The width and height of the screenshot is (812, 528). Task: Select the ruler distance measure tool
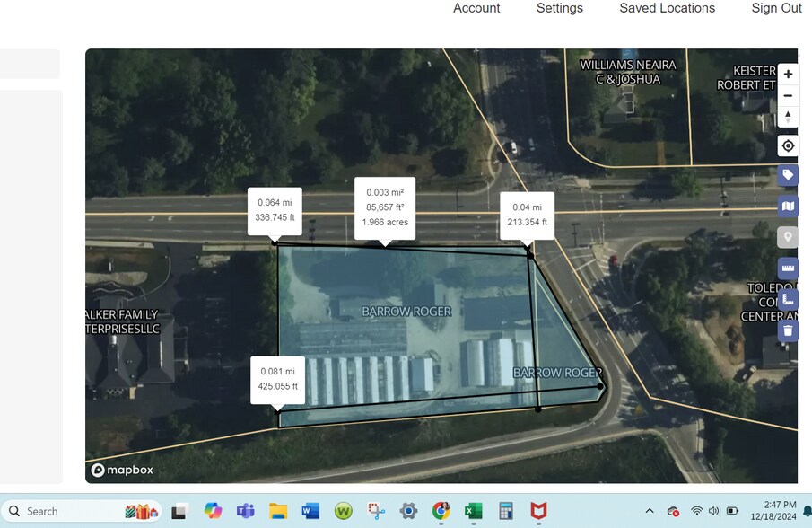coord(788,268)
